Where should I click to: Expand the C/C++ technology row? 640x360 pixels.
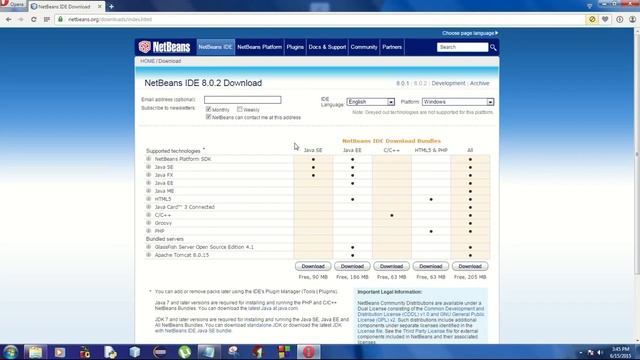(x=149, y=215)
